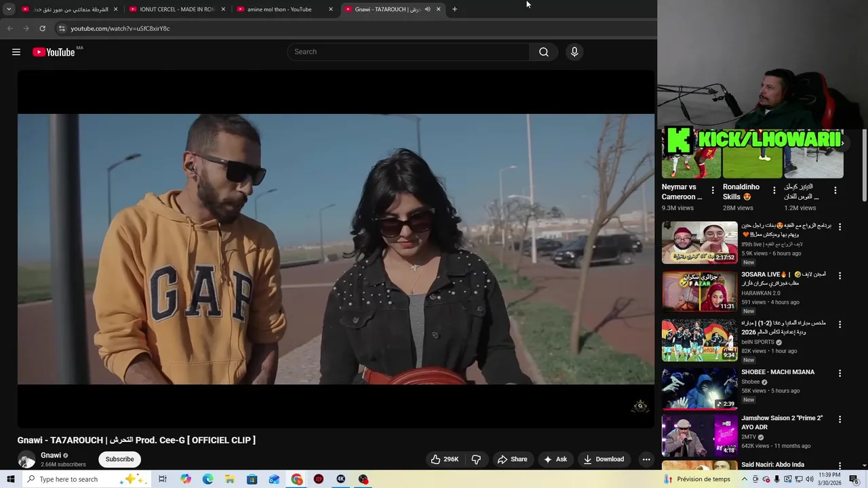Open options for the Jamshow video
The width and height of the screenshot is (868, 488).
coord(840,420)
